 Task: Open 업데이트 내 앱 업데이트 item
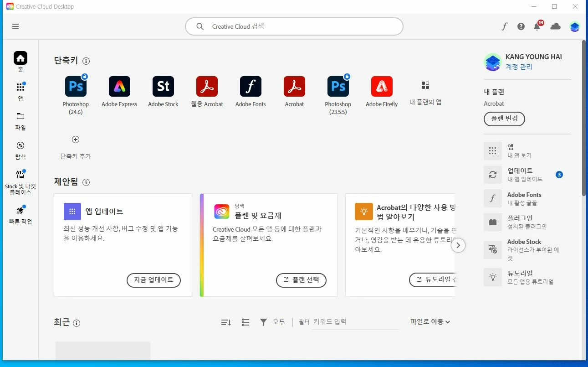(527, 175)
